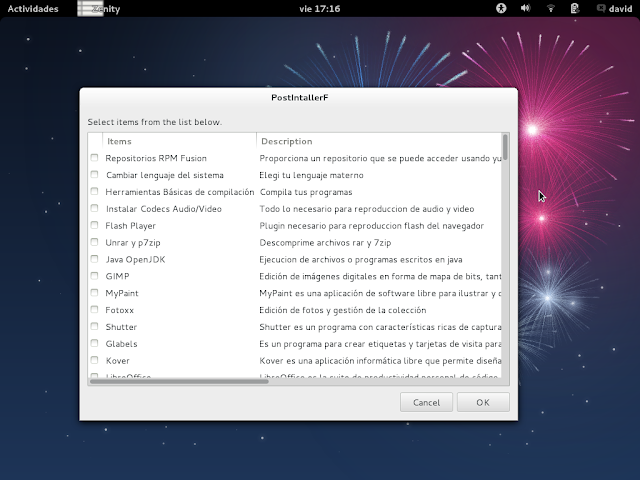Open the Wi-Fi network indicator
Screen dimensions: 640x480
pyautogui.click(x=550, y=8)
